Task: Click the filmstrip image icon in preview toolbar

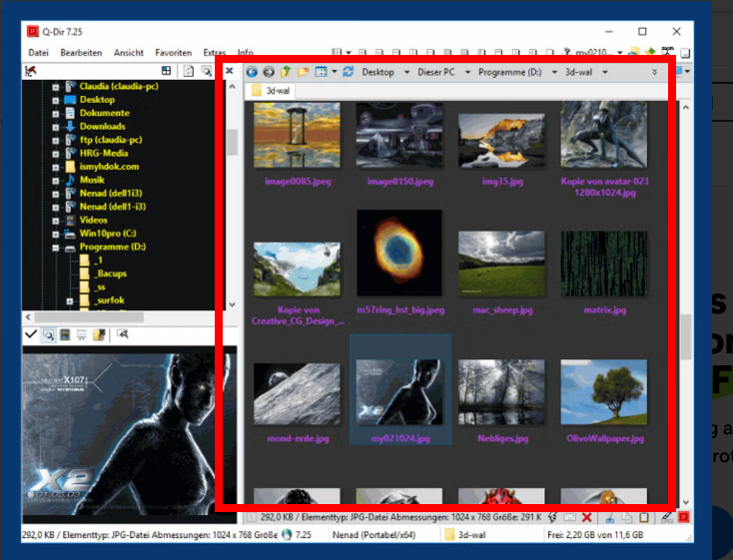Action: tap(65, 334)
